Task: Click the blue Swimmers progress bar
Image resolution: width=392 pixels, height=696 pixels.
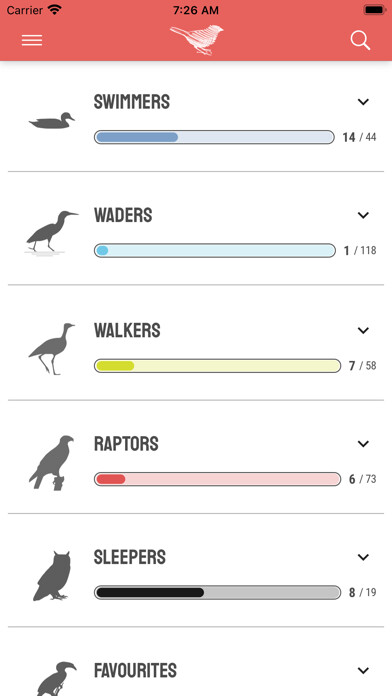Action: click(x=214, y=137)
